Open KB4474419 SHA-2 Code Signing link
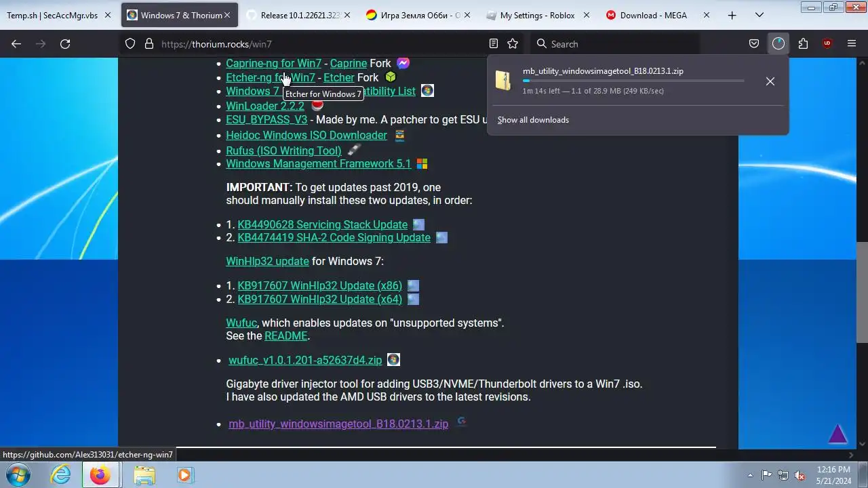The image size is (868, 488). pos(334,237)
